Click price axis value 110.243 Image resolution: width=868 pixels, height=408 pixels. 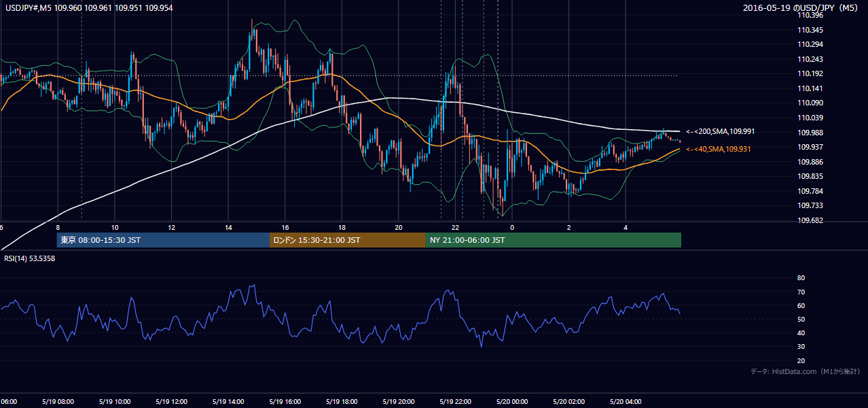pos(811,59)
